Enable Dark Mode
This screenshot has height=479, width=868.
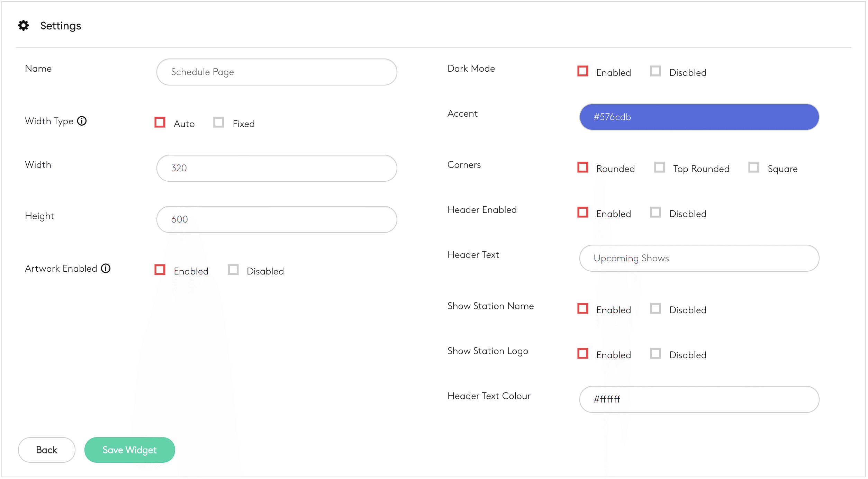click(x=583, y=71)
